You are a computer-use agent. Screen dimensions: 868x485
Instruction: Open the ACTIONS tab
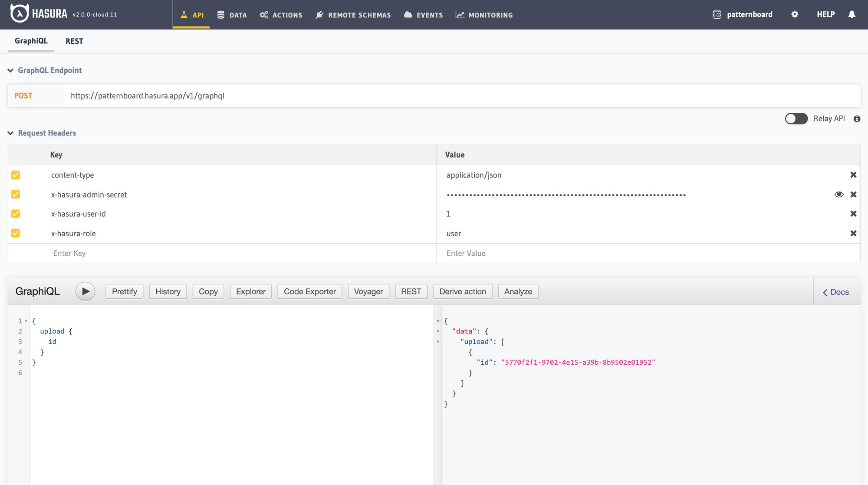(x=281, y=15)
